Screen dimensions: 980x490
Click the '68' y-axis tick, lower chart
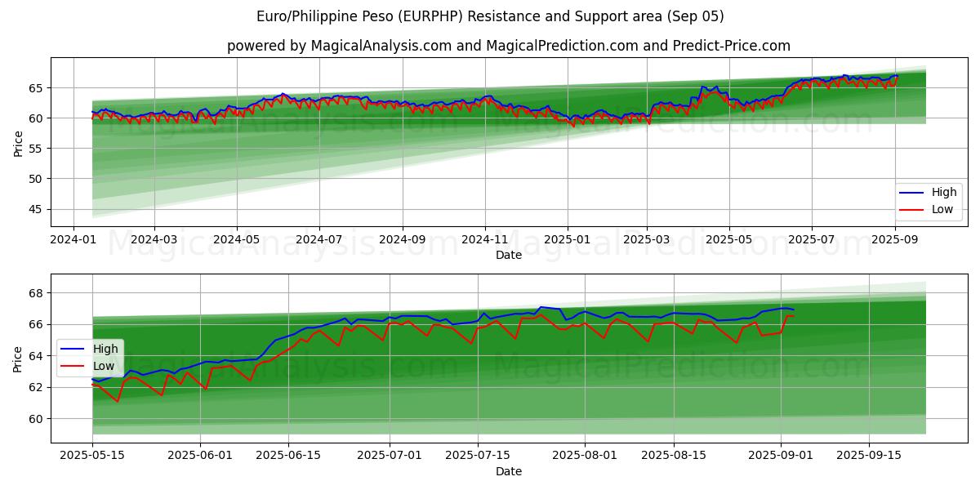(38, 293)
